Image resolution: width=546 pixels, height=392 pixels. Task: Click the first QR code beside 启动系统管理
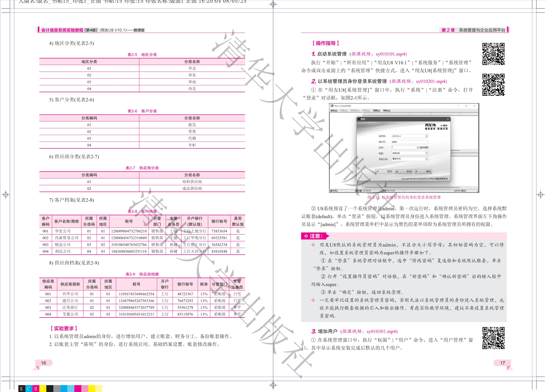click(x=493, y=54)
